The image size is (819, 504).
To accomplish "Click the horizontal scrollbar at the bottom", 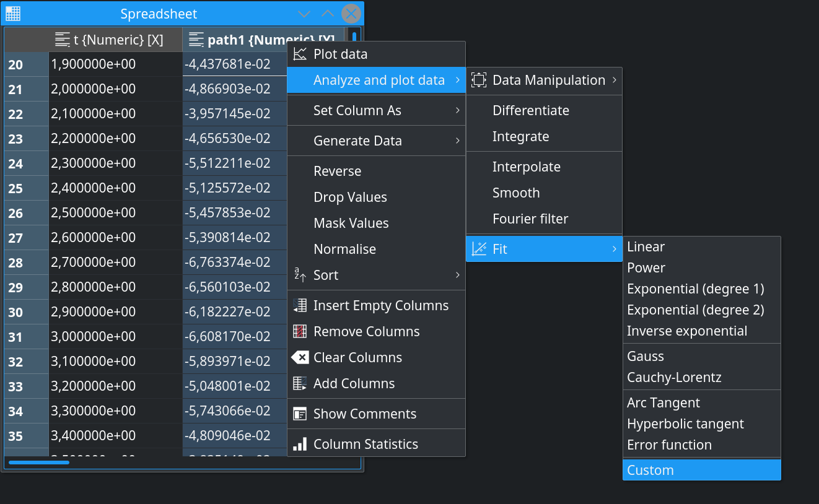I will point(39,462).
